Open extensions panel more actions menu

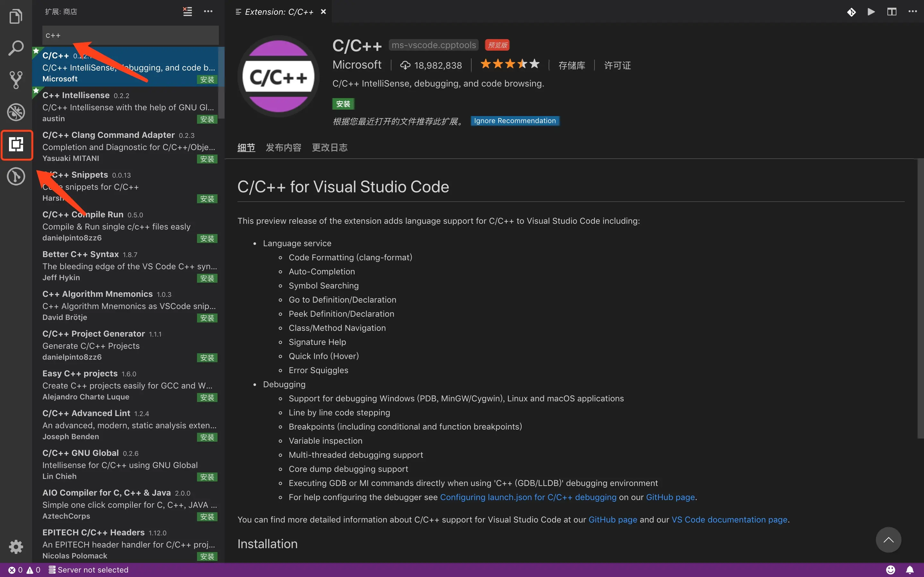click(208, 12)
